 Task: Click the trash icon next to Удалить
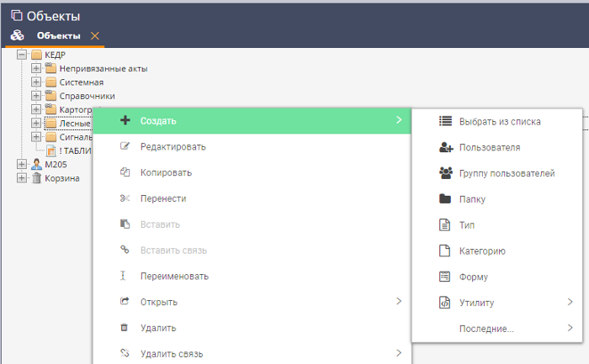pos(125,328)
